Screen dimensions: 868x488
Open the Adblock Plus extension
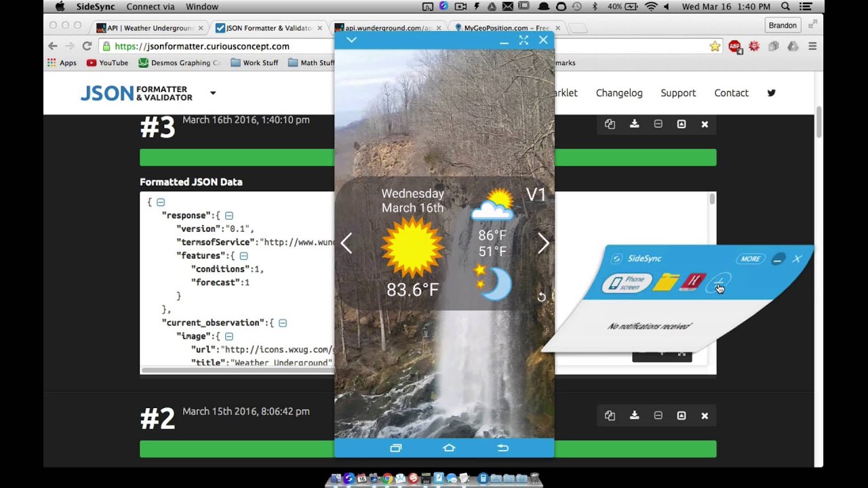[734, 46]
